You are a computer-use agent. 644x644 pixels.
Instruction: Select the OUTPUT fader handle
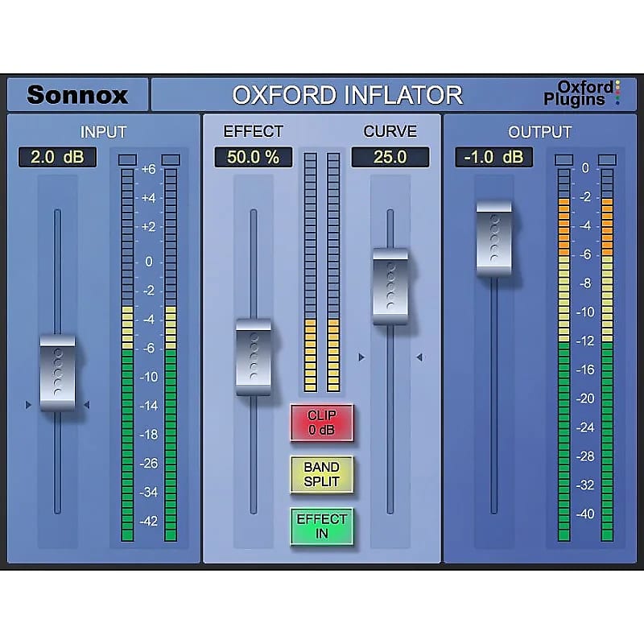[493, 237]
